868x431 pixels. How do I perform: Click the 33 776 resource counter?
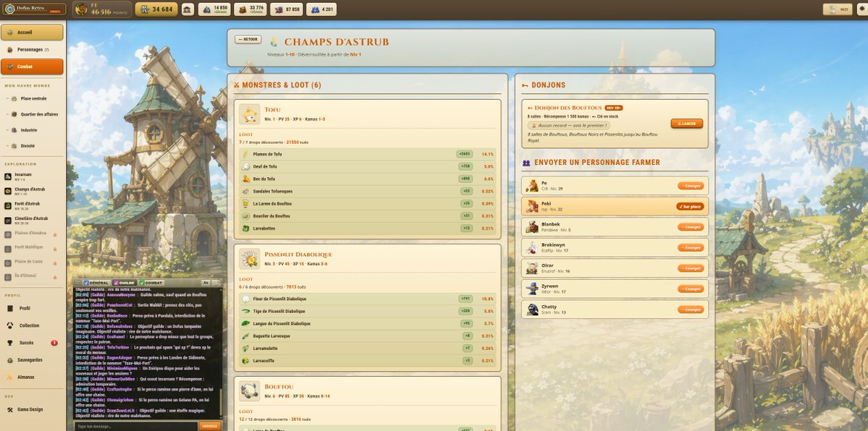[x=250, y=9]
